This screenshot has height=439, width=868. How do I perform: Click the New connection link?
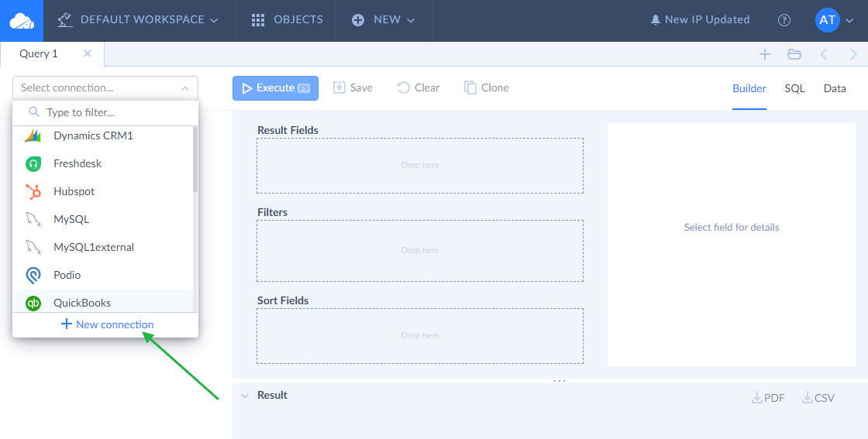click(108, 324)
